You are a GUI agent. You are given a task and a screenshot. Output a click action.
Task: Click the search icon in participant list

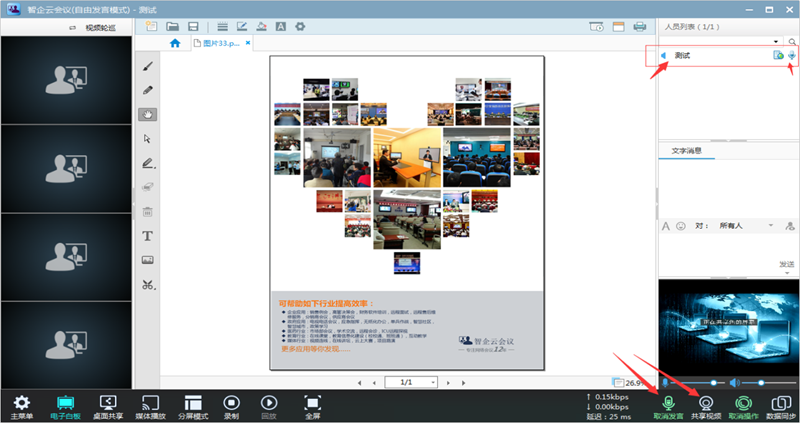pyautogui.click(x=792, y=41)
